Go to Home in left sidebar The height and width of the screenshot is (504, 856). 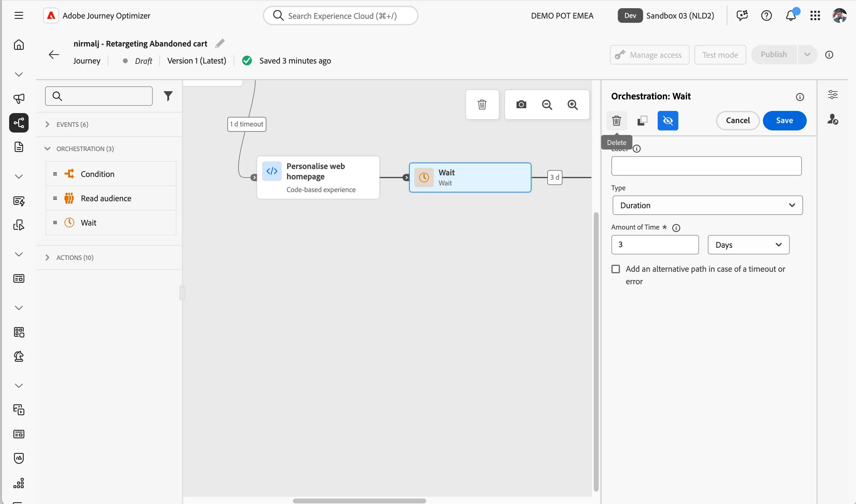(19, 44)
